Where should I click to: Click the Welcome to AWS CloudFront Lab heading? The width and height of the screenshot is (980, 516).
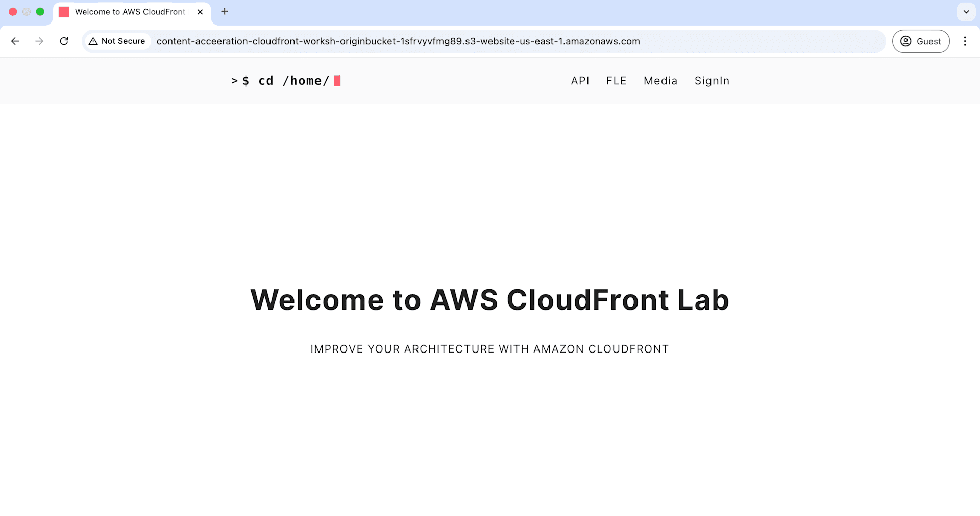click(x=489, y=300)
